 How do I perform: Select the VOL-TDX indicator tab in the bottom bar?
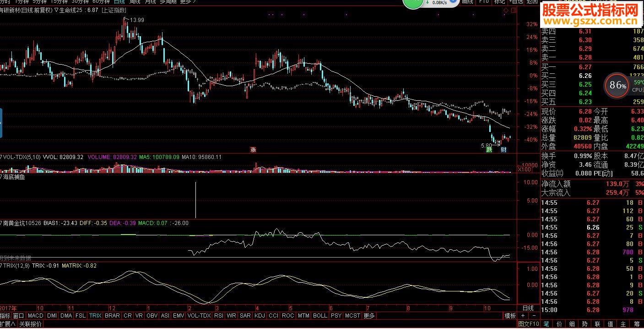point(199,316)
